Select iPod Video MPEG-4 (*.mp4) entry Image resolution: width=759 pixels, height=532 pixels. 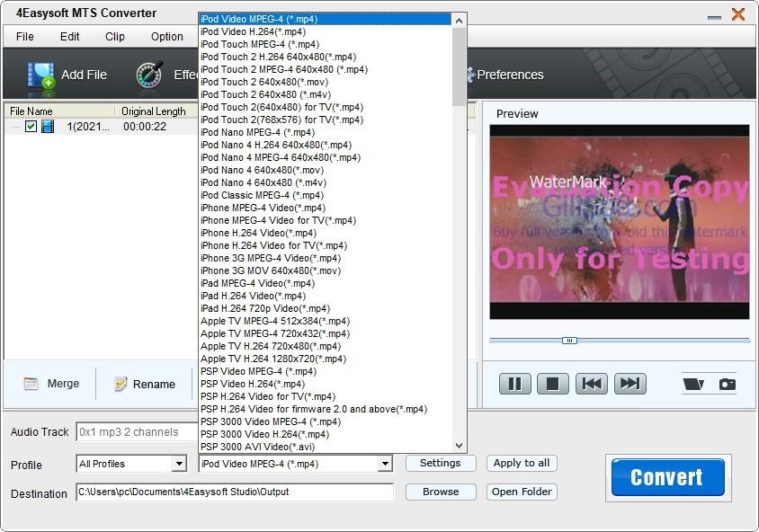click(x=326, y=19)
